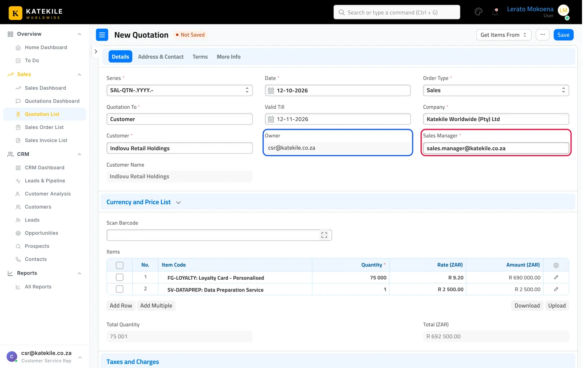
Task: Collapse the Sales sidebar section
Action: 79,75
